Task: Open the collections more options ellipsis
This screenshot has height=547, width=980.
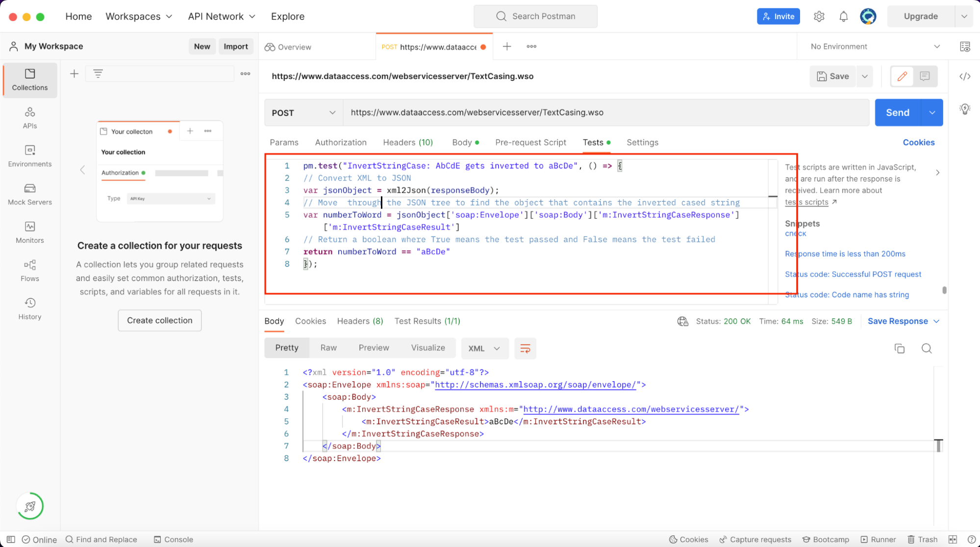Action: click(245, 74)
